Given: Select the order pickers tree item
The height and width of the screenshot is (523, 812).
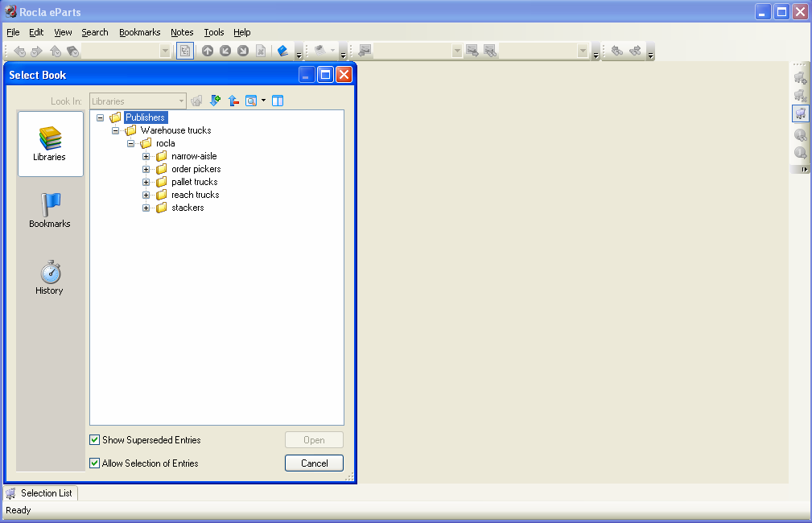Looking at the screenshot, I should pos(196,169).
